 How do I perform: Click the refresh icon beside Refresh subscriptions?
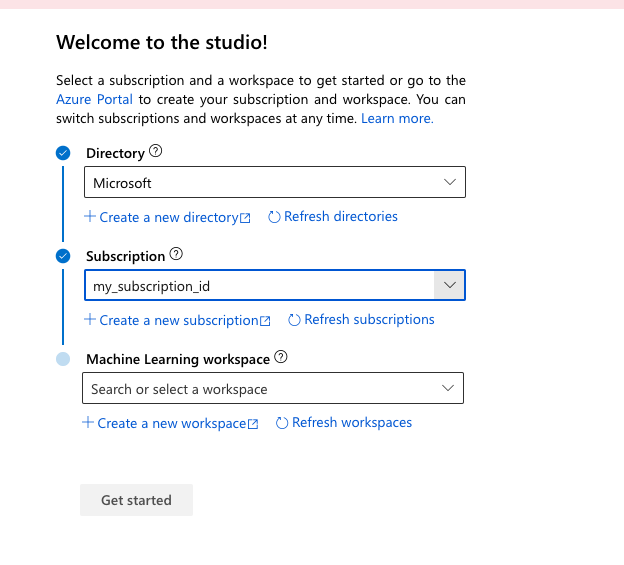coord(294,320)
